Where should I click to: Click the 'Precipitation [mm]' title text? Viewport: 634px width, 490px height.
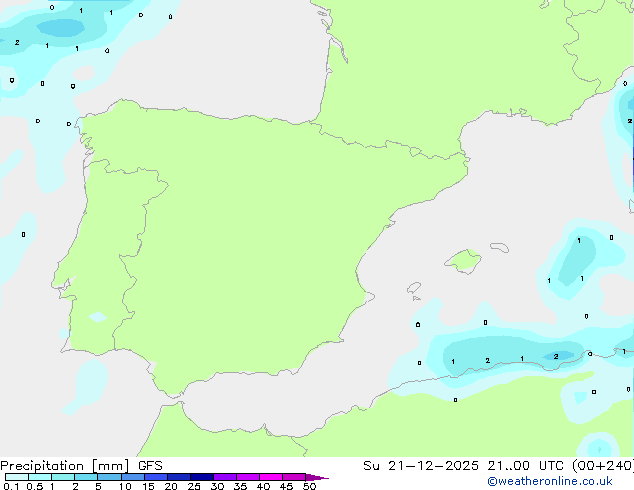[x=65, y=466]
